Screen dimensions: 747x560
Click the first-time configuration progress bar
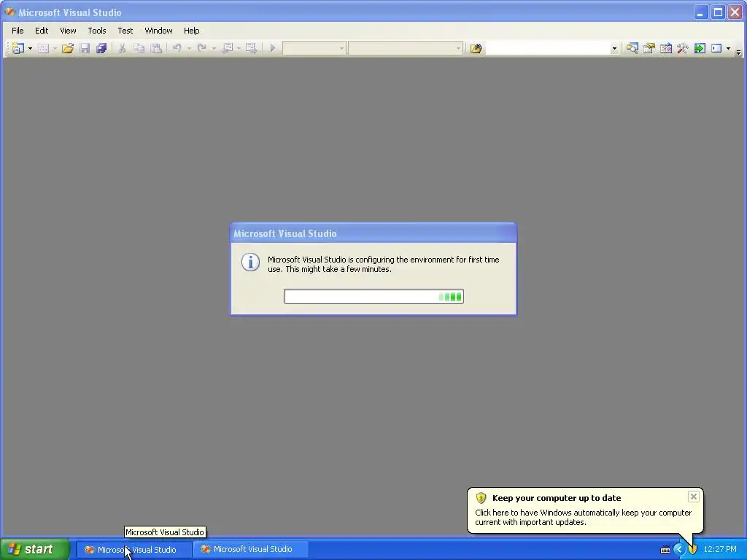pyautogui.click(x=373, y=297)
